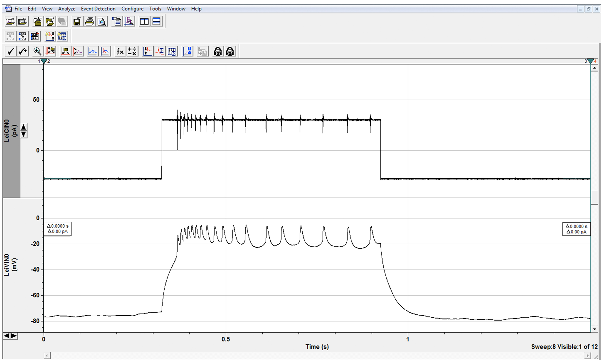The image size is (603, 364).
Task: Open data file toolbar icon
Action: click(10, 22)
